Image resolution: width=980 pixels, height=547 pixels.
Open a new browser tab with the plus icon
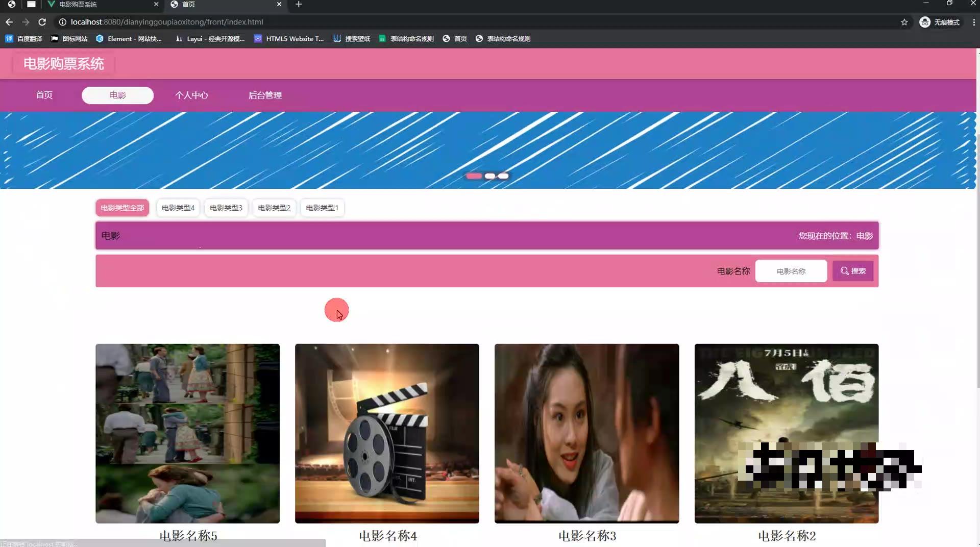coord(299,4)
